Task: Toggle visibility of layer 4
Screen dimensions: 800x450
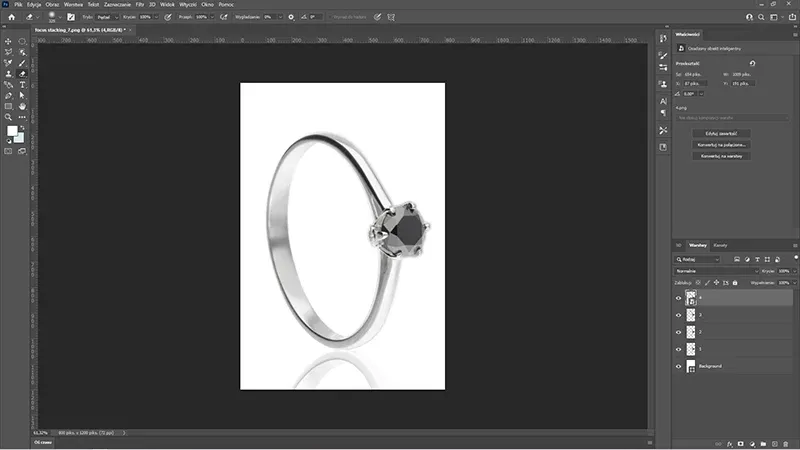Action: click(x=679, y=298)
